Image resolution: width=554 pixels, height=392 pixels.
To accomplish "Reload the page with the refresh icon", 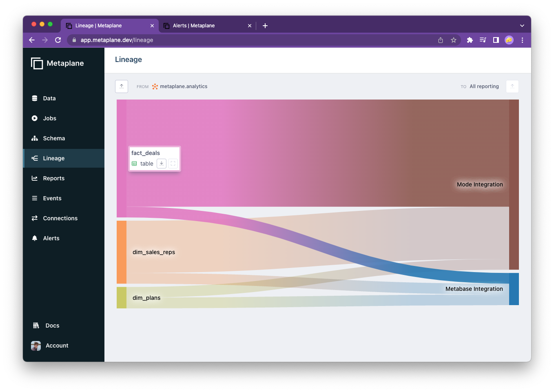I will pos(58,40).
